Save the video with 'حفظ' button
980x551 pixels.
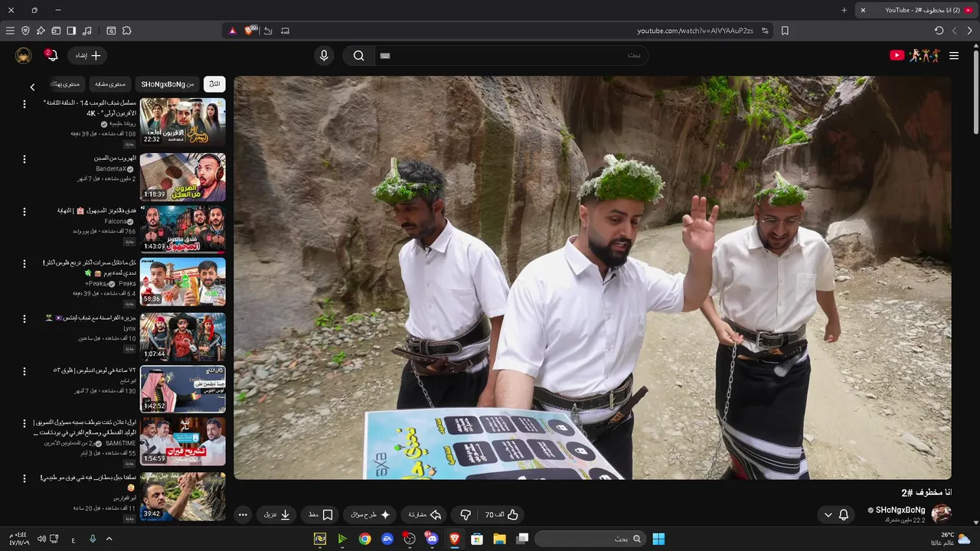321,515
